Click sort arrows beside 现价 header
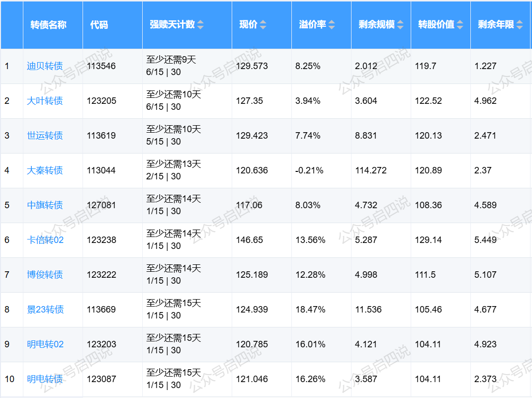The image size is (532, 398). [263, 25]
